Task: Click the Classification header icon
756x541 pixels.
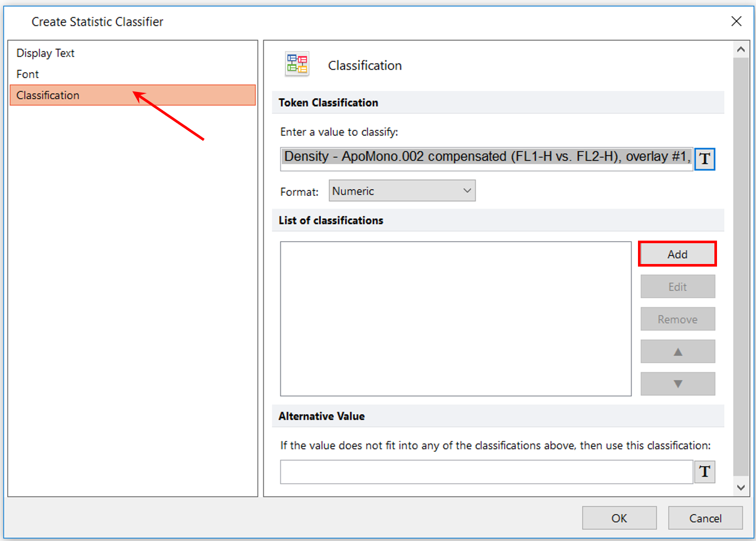Action: (297, 64)
